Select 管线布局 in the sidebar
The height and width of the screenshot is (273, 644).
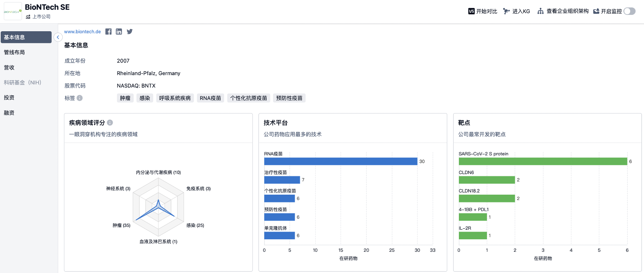click(15, 52)
